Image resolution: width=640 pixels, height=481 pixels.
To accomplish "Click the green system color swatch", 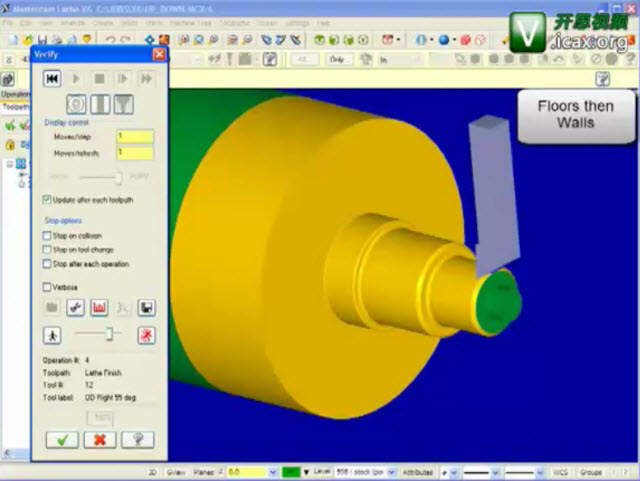I will pos(291,472).
